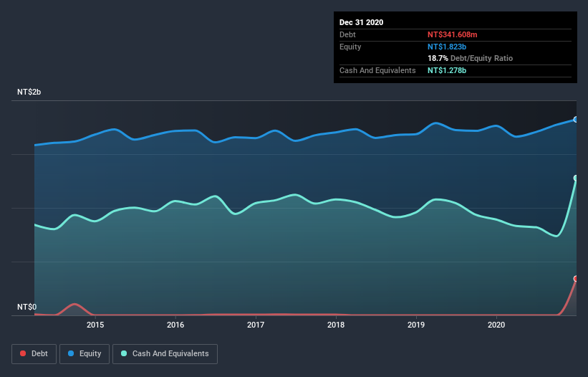This screenshot has height=377, width=588.
Task: Click the 2017 x-axis label
Action: [x=256, y=325]
